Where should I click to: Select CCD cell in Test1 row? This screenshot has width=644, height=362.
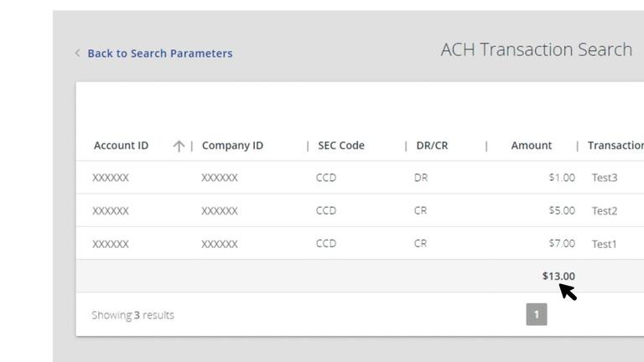click(x=326, y=243)
